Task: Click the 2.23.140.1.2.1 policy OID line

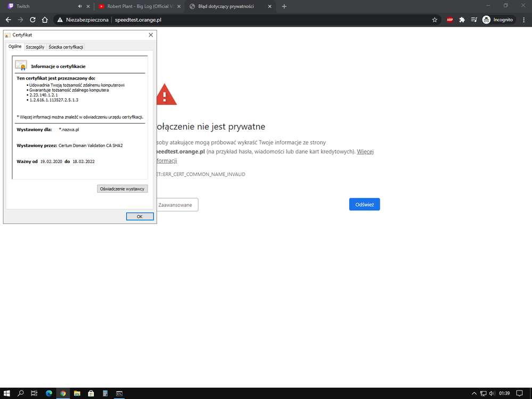Action: click(x=44, y=95)
